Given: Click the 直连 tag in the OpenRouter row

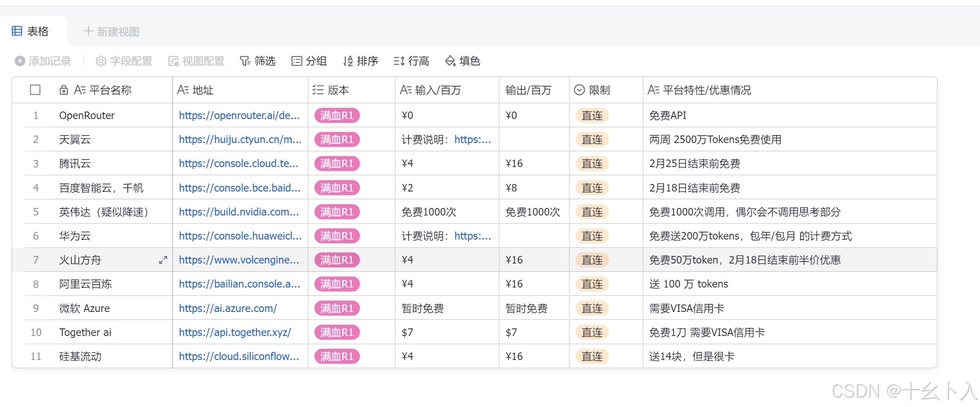Looking at the screenshot, I should point(592,116).
